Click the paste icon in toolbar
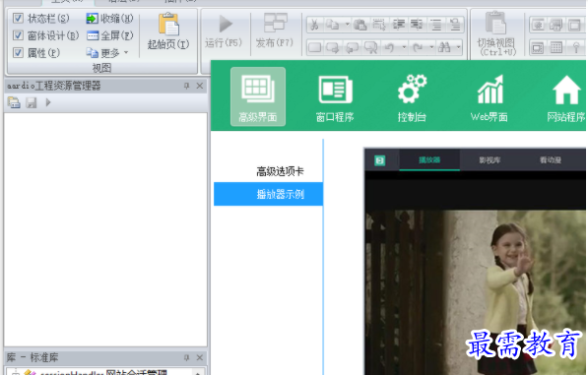This screenshot has height=375, width=588. (x=360, y=26)
